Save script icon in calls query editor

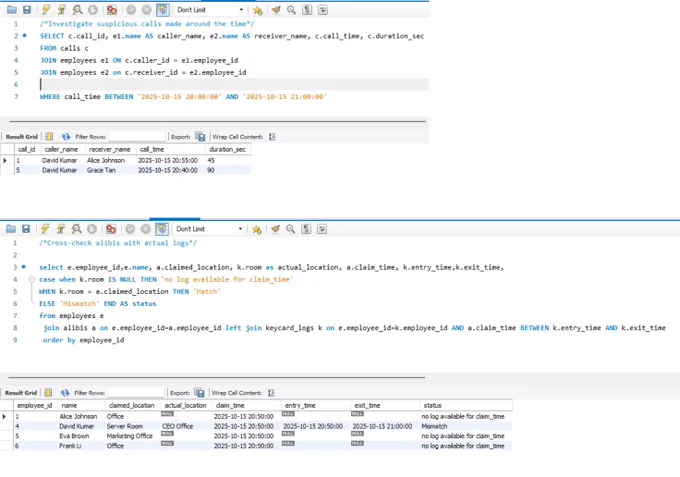coord(27,10)
